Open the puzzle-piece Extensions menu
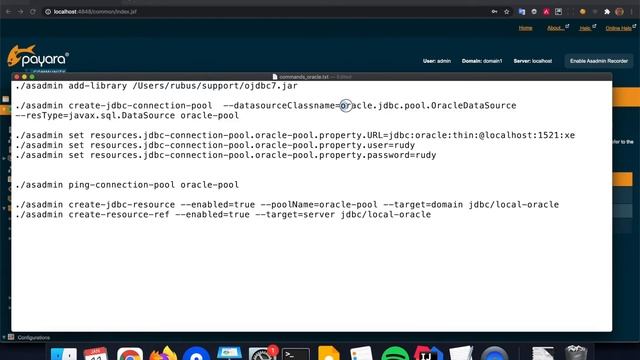Viewport: 640px width, 360px height. (607, 12)
